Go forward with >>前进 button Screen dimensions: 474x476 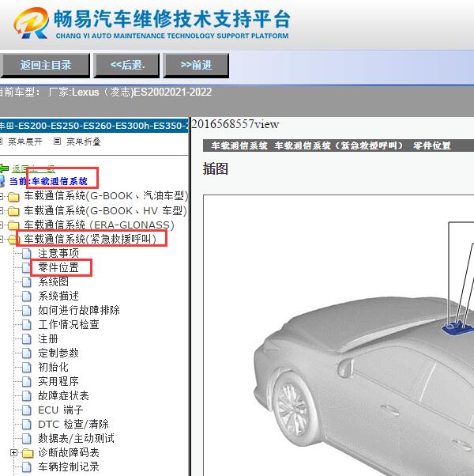click(x=196, y=66)
